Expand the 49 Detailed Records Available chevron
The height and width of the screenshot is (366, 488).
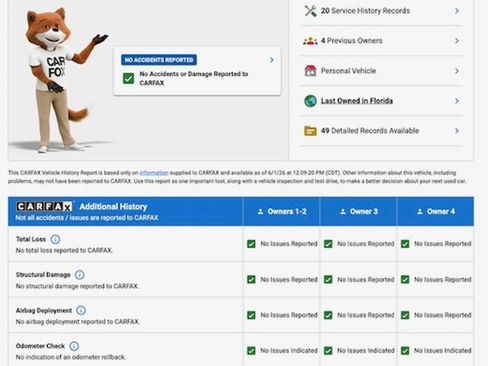point(457,131)
